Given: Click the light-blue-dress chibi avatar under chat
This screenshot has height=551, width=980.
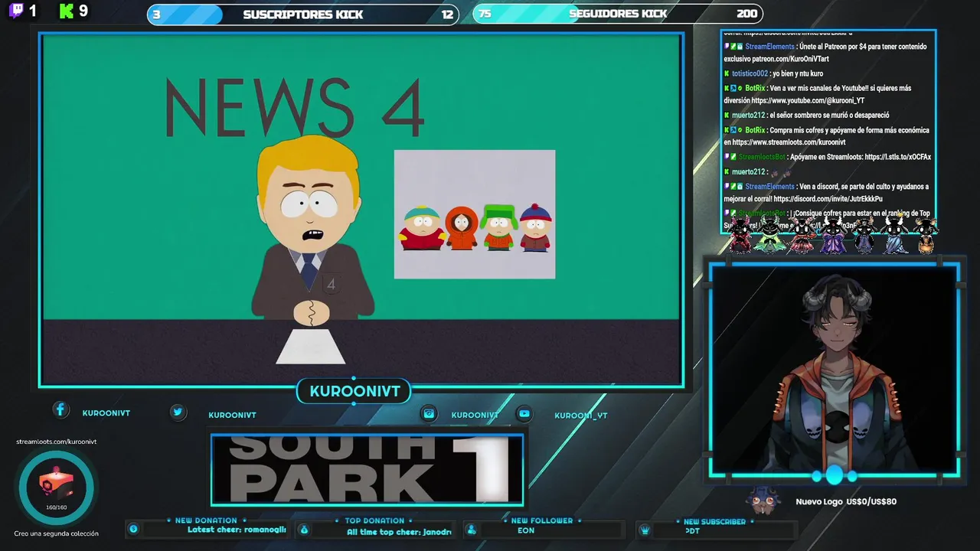Looking at the screenshot, I should [x=895, y=234].
